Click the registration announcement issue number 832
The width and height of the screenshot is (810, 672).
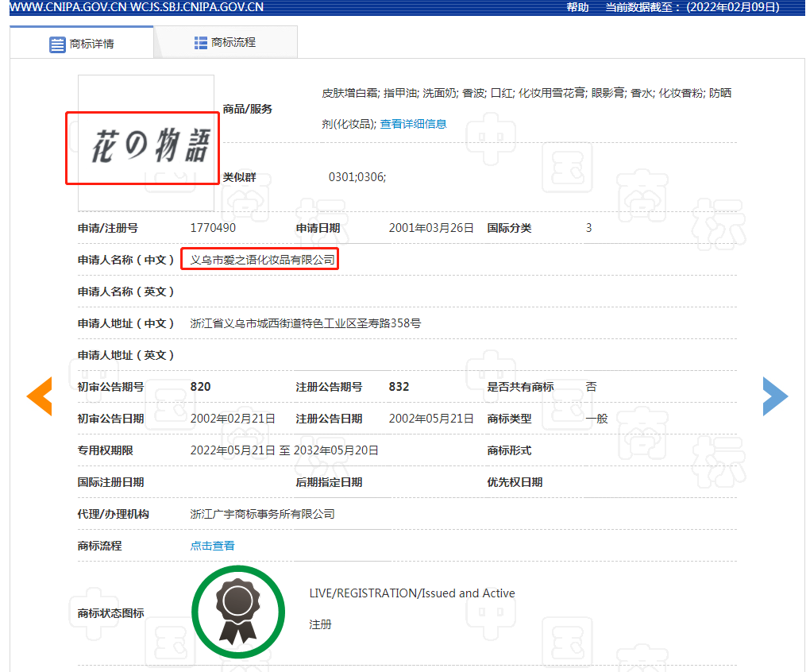click(x=399, y=387)
